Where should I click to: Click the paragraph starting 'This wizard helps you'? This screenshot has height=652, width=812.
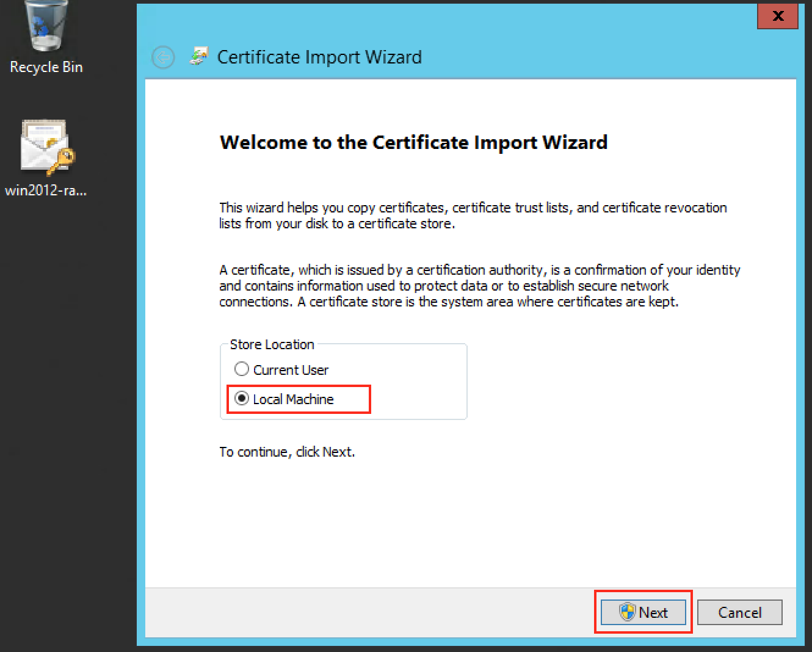pos(473,216)
